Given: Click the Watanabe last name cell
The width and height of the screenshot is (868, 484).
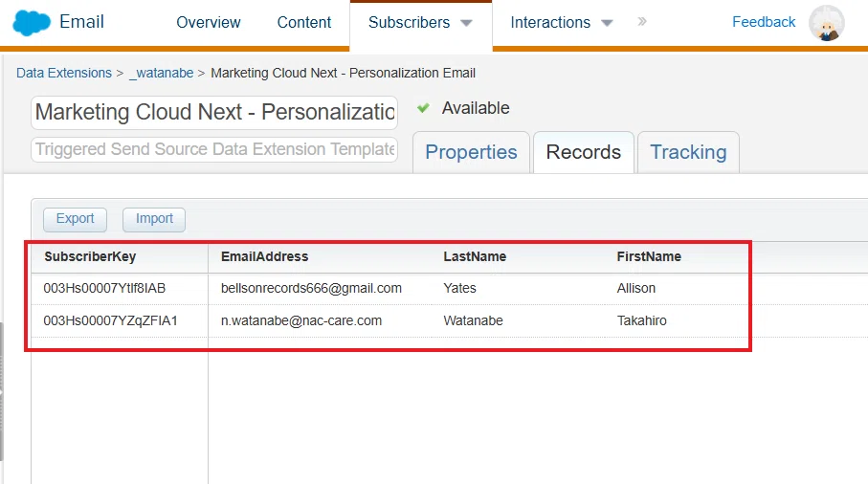Looking at the screenshot, I should (474, 320).
